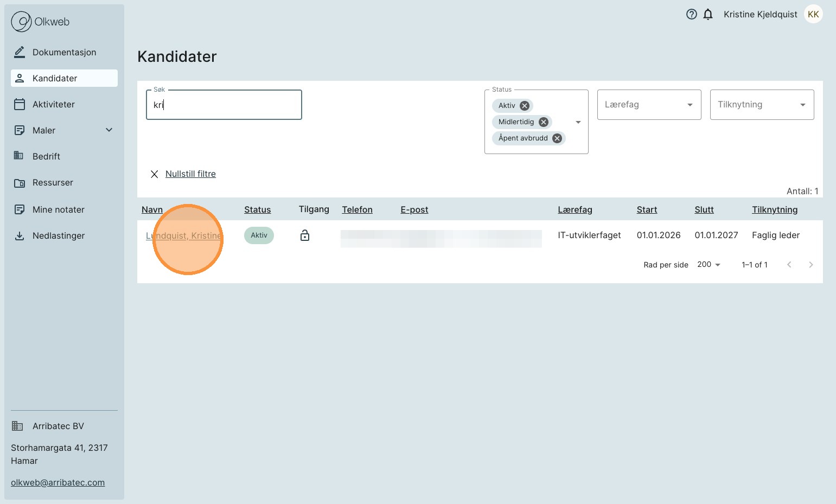Viewport: 836px width, 504px height.
Task: Go to previous results page
Action: click(789, 265)
